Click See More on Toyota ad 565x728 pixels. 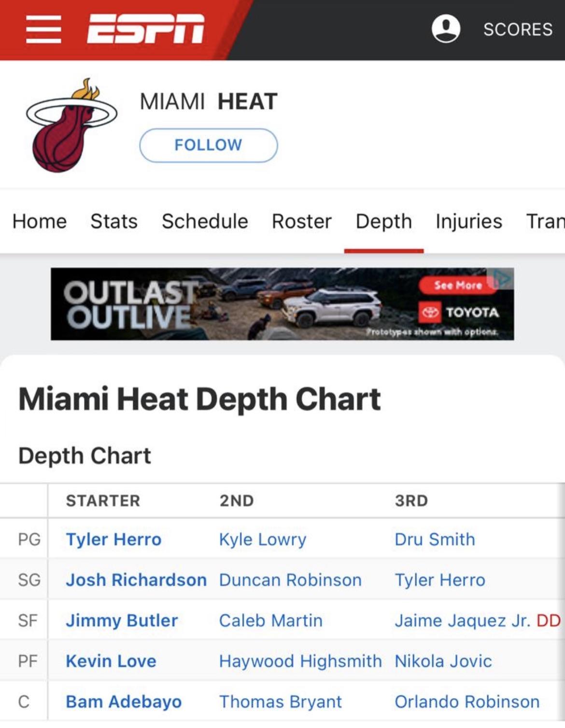point(457,285)
